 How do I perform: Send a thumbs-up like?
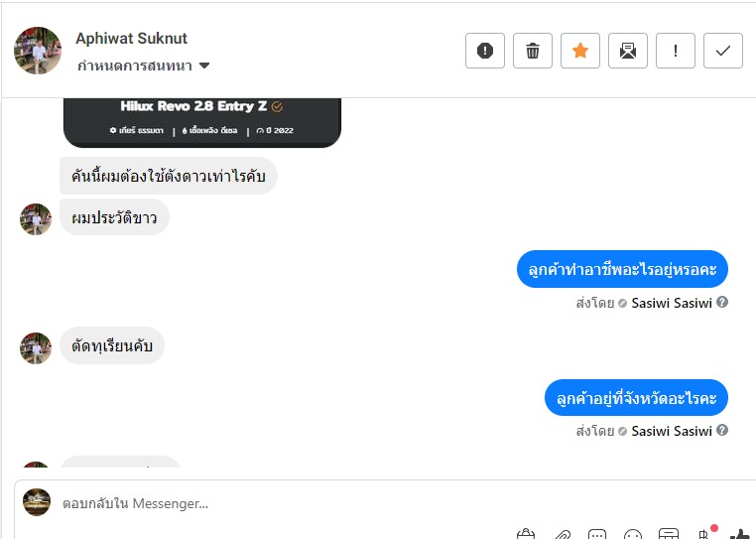pyautogui.click(x=739, y=534)
